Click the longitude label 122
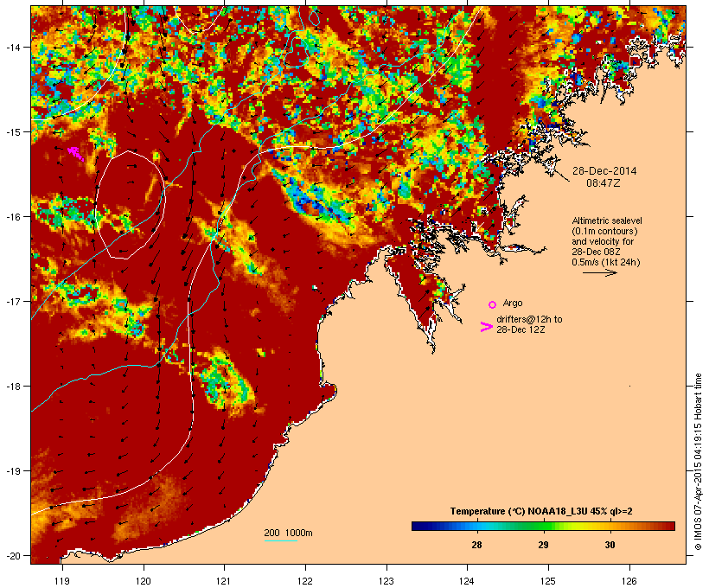The image size is (709, 588). 305,581
